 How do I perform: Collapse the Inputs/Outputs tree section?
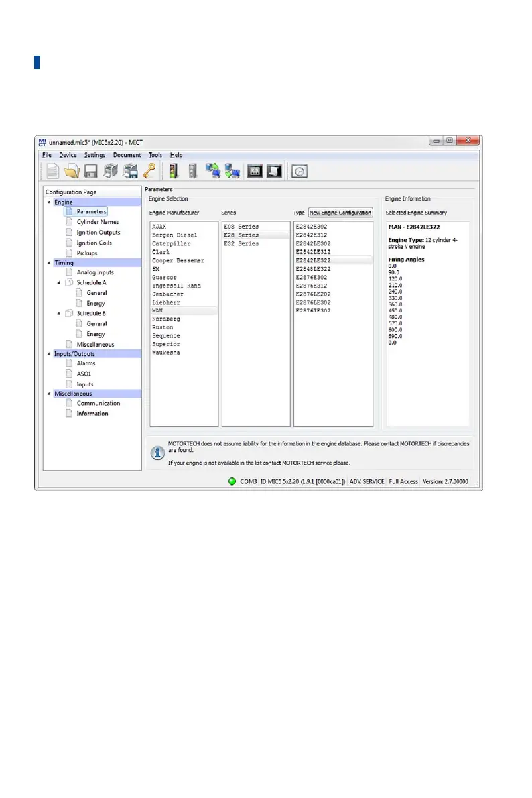pyautogui.click(x=48, y=355)
